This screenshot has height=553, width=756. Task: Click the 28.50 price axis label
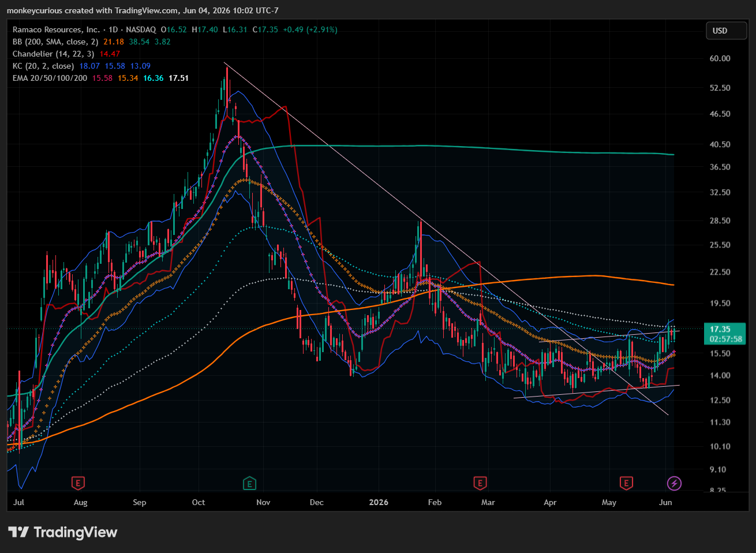click(x=720, y=221)
